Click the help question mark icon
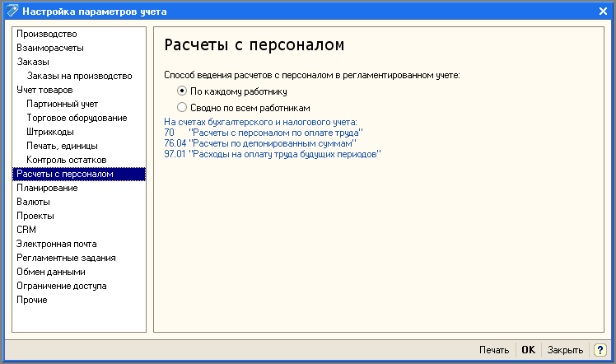This screenshot has height=364, width=616. (600, 349)
